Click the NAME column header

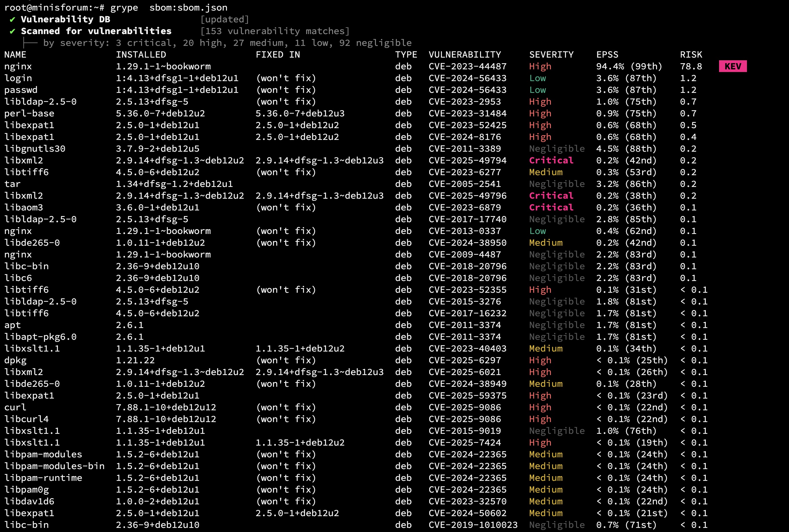[15, 55]
